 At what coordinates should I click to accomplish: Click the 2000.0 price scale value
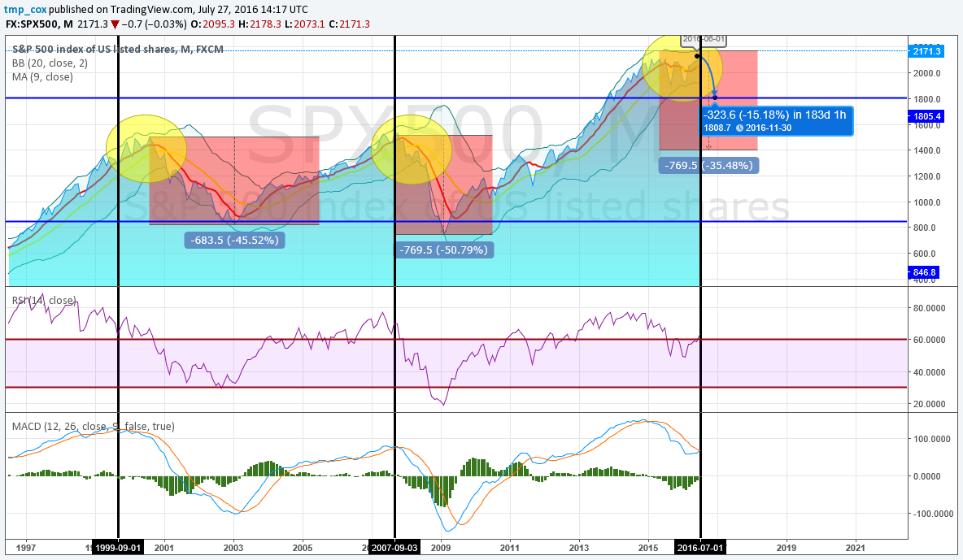[x=926, y=73]
